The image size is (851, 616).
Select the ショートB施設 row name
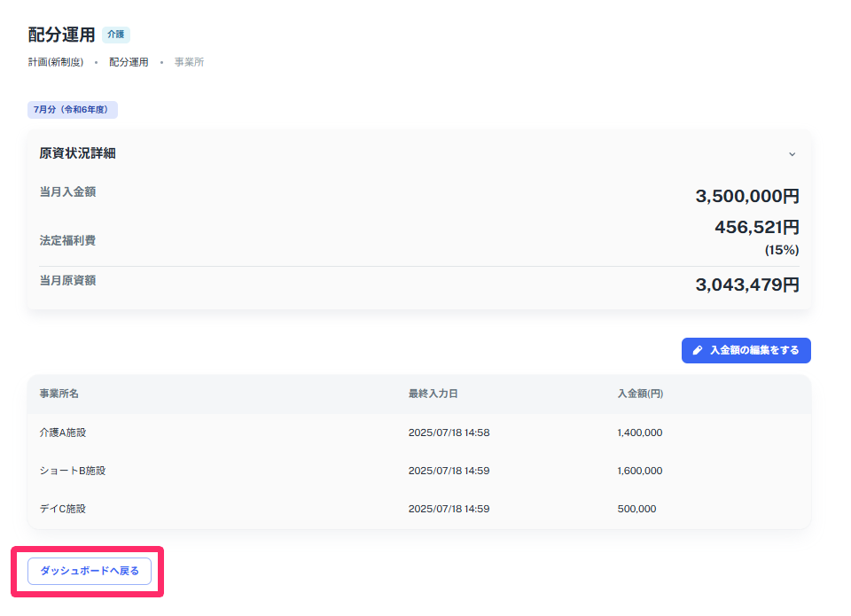[x=72, y=471]
